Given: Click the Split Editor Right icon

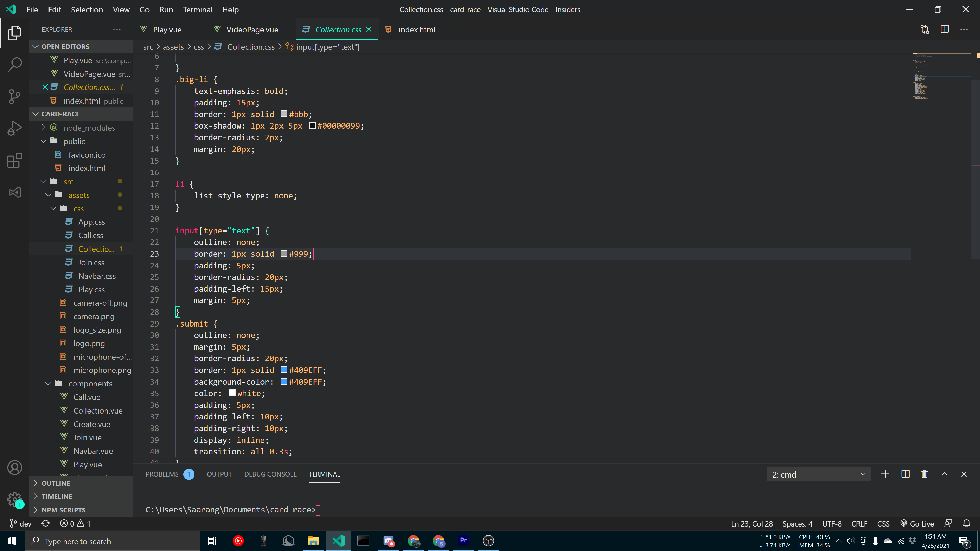Looking at the screenshot, I should (944, 29).
